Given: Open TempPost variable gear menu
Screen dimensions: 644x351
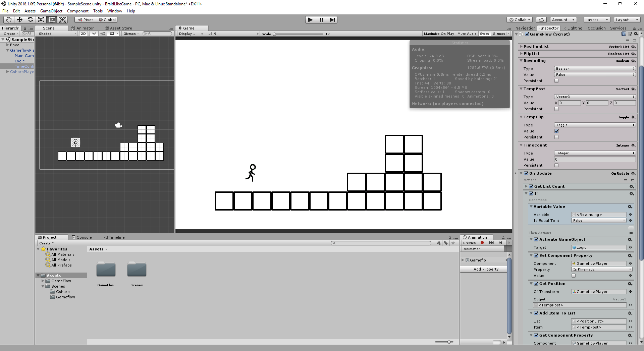Looking at the screenshot, I should point(633,89).
